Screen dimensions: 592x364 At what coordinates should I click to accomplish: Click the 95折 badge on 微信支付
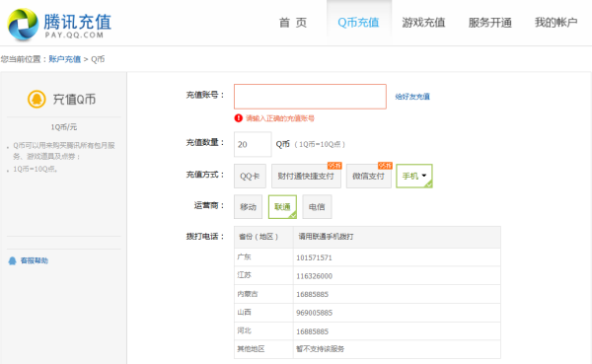coord(385,166)
